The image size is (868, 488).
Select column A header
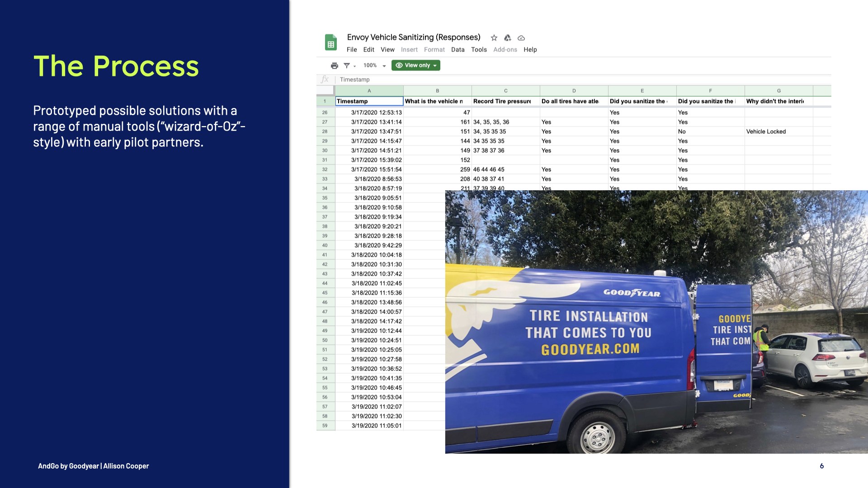tap(369, 91)
